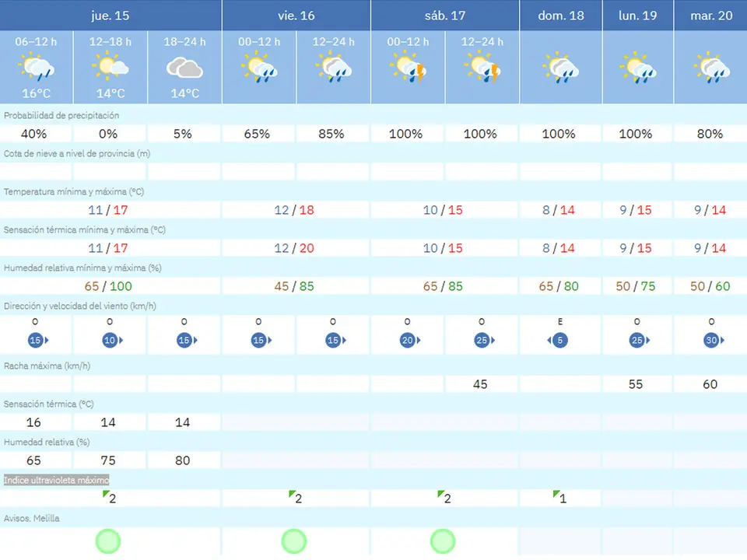Click the wind 25 icon for sáb. 12–24 h

point(485,340)
